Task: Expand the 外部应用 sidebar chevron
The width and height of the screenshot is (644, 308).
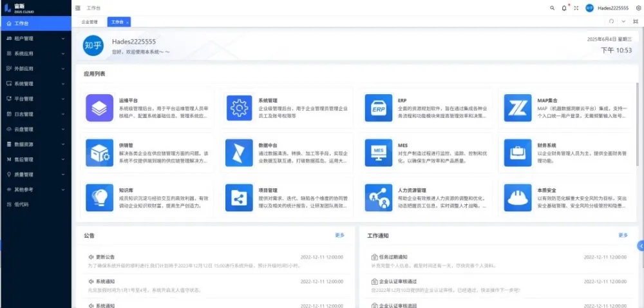Action: [x=63, y=68]
